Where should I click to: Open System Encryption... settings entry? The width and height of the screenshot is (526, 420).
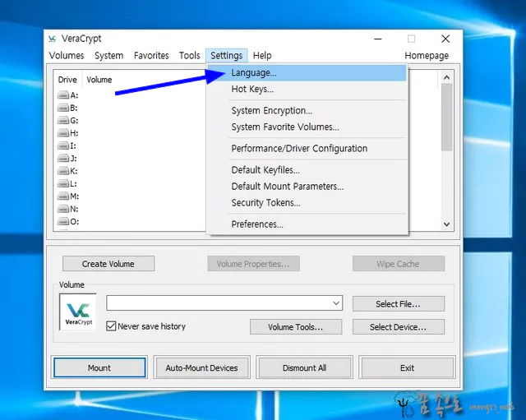click(x=307, y=111)
